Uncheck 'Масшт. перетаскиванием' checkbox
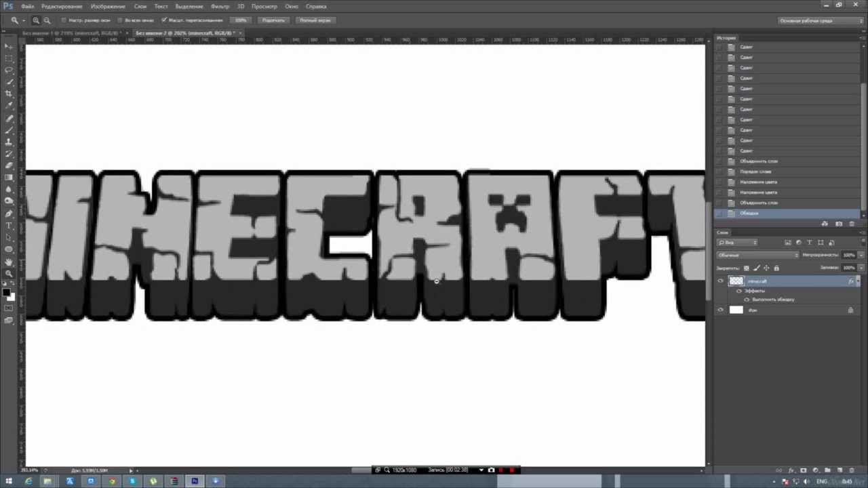The height and width of the screenshot is (488, 868). tap(164, 20)
